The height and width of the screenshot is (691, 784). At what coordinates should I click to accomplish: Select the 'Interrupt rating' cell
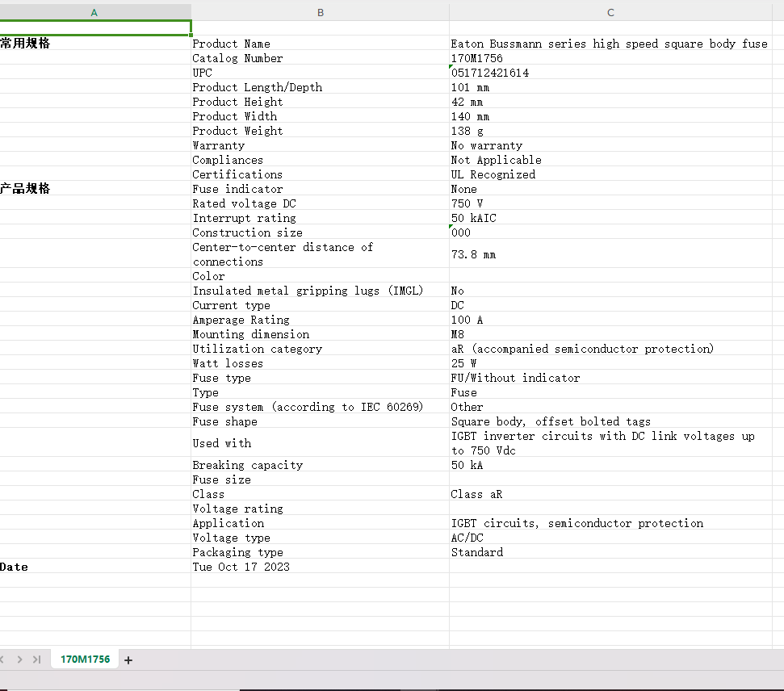(320, 218)
